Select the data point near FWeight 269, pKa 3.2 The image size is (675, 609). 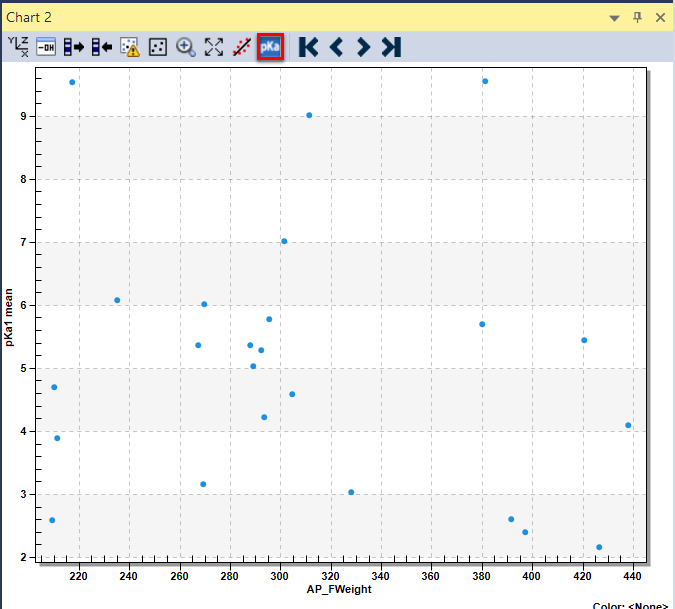[203, 484]
